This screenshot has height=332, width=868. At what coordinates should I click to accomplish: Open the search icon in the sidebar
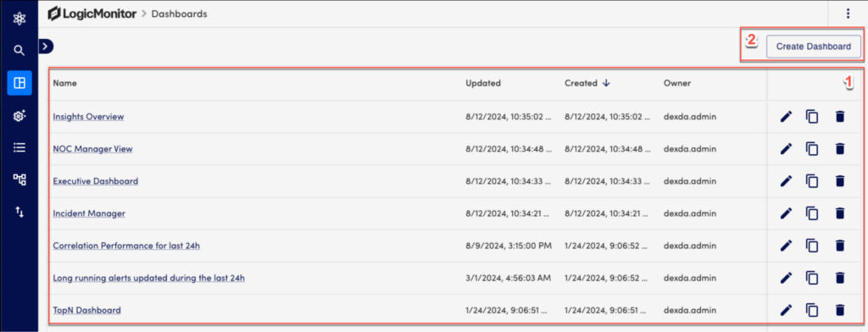coord(19,51)
